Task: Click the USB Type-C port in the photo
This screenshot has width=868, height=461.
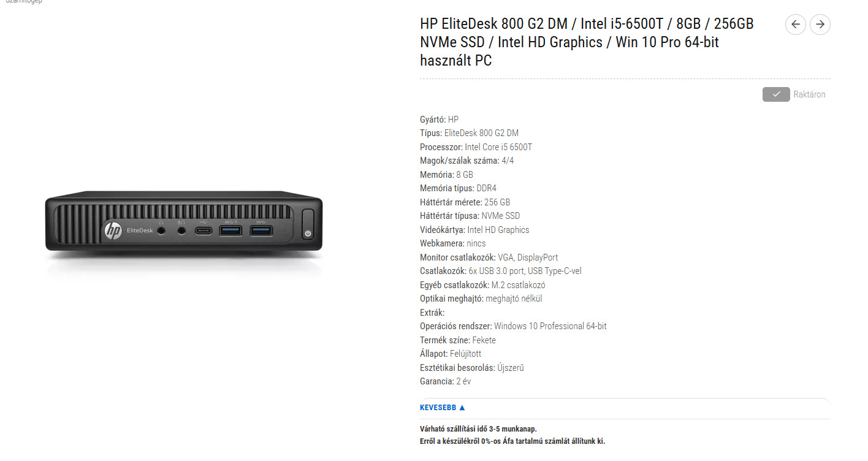Action: (203, 231)
